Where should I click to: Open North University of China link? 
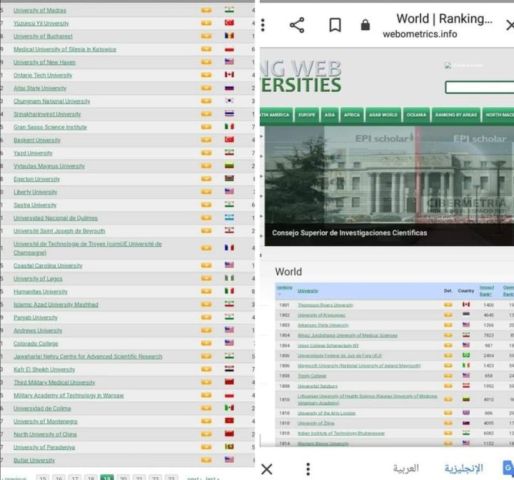click(45, 434)
